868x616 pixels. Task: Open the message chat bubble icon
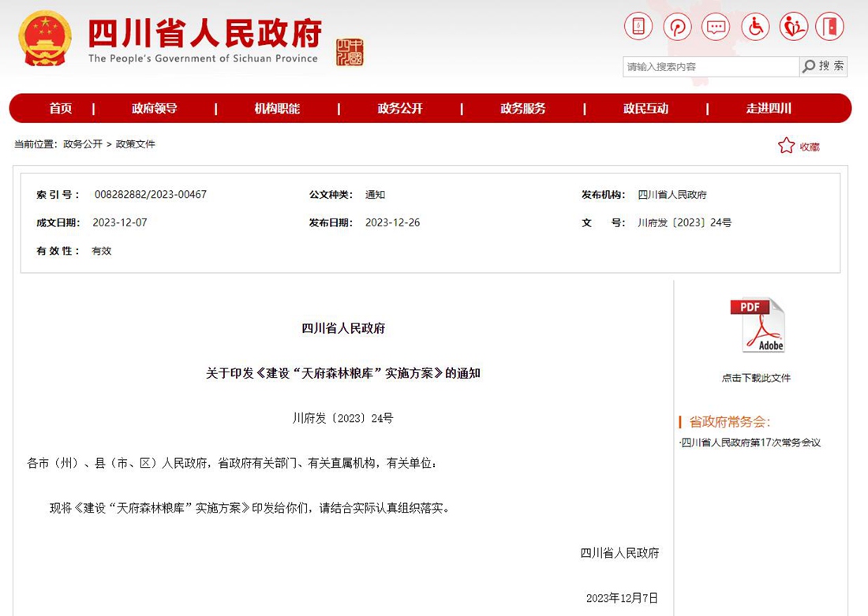point(716,26)
